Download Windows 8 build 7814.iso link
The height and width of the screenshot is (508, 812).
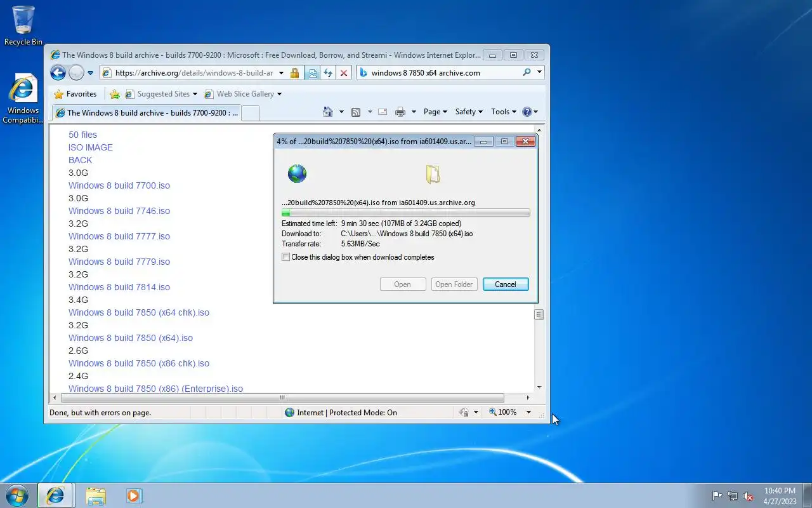[119, 287]
